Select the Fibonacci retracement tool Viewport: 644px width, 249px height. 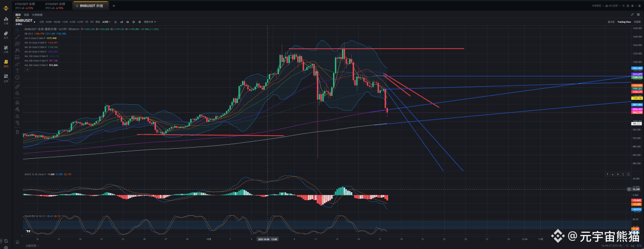click(x=17, y=43)
